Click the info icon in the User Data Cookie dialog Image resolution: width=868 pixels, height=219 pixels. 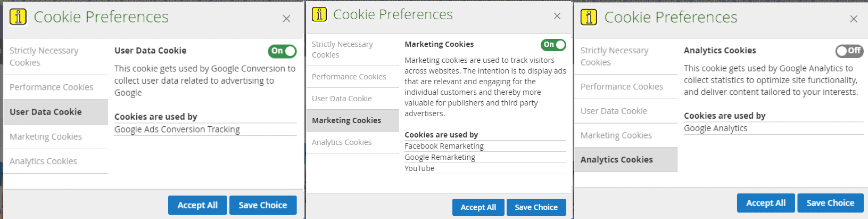pyautogui.click(x=18, y=17)
